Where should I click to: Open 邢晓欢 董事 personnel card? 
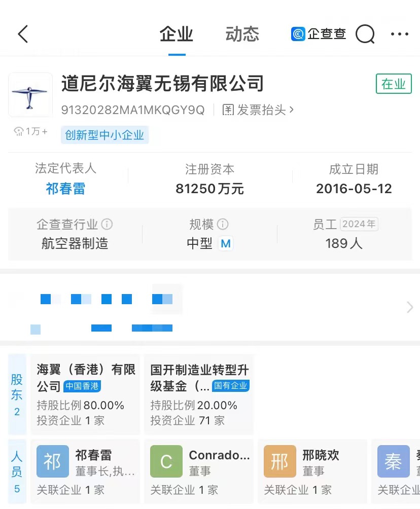312,472
